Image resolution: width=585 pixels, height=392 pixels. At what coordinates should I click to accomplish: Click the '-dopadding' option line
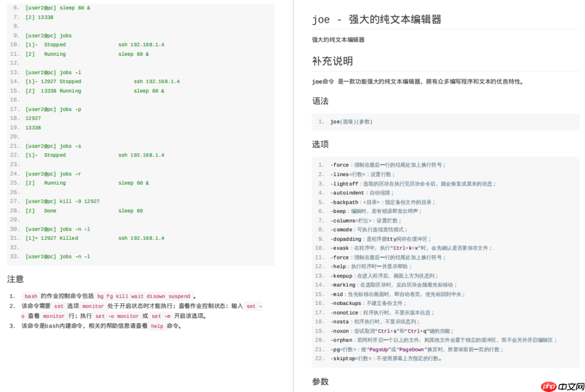pos(381,239)
